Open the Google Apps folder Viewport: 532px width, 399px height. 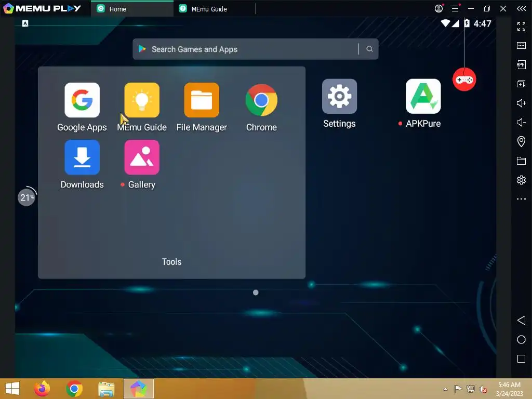(x=82, y=100)
